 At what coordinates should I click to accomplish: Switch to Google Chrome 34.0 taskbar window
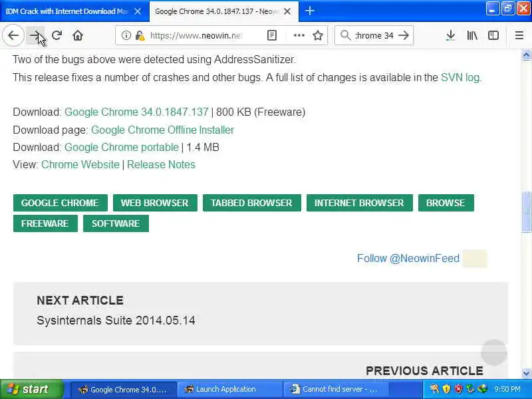[124, 389]
